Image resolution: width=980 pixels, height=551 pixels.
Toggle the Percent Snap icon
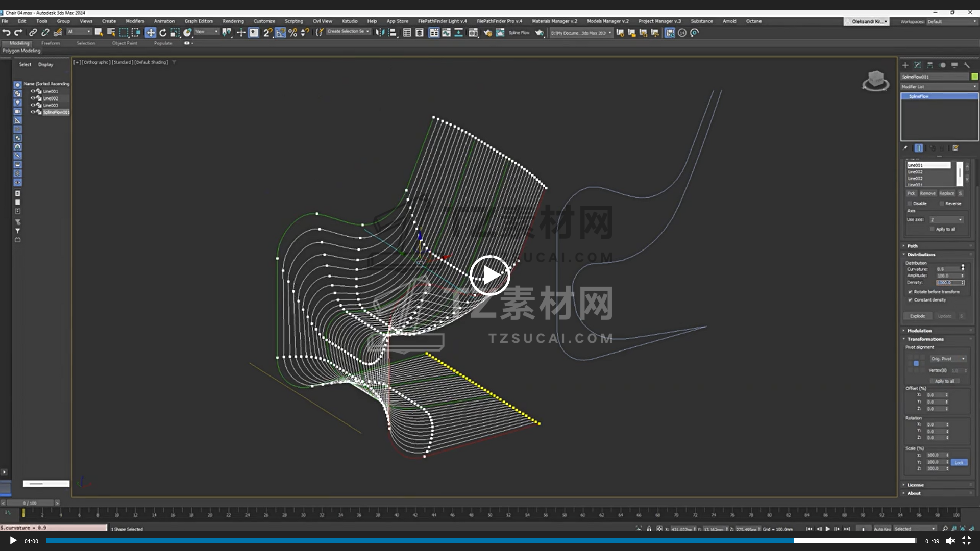pyautogui.click(x=292, y=33)
